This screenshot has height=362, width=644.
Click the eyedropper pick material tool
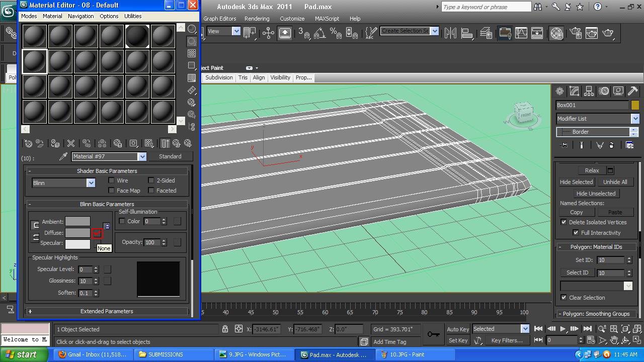coord(63,157)
